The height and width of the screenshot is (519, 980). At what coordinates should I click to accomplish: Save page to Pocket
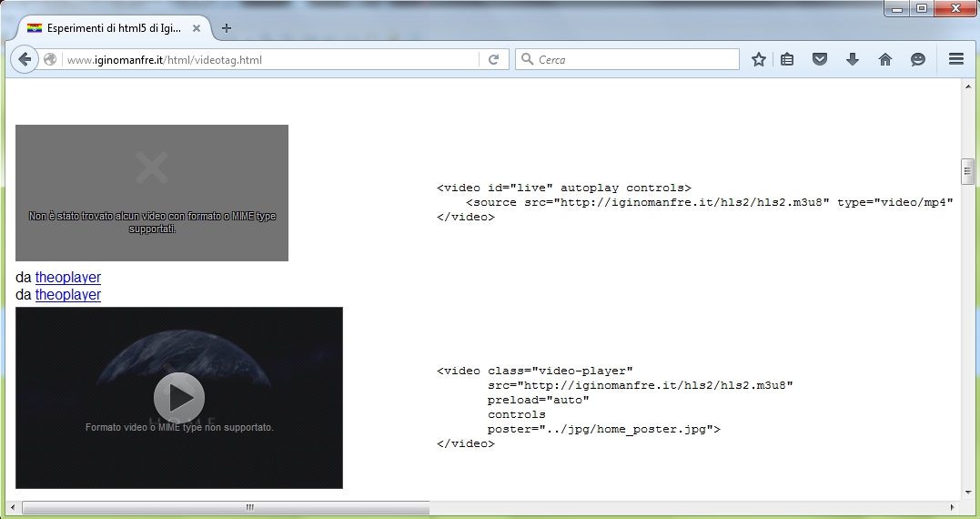819,59
